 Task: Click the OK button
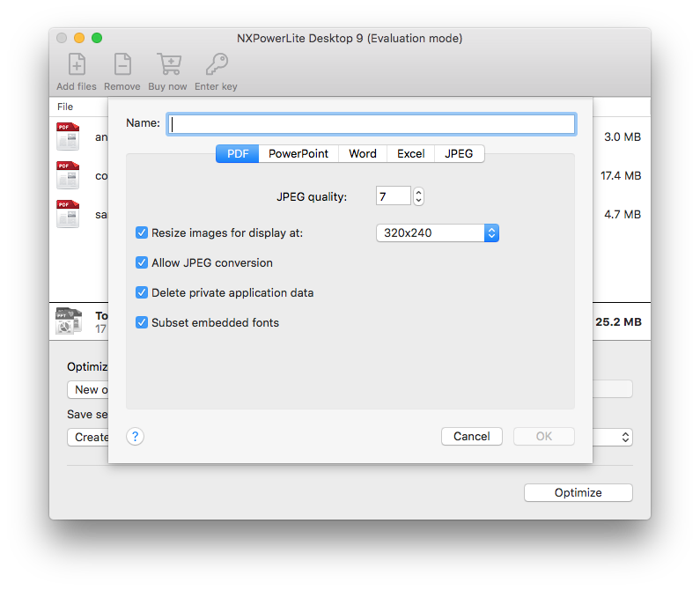coord(544,437)
